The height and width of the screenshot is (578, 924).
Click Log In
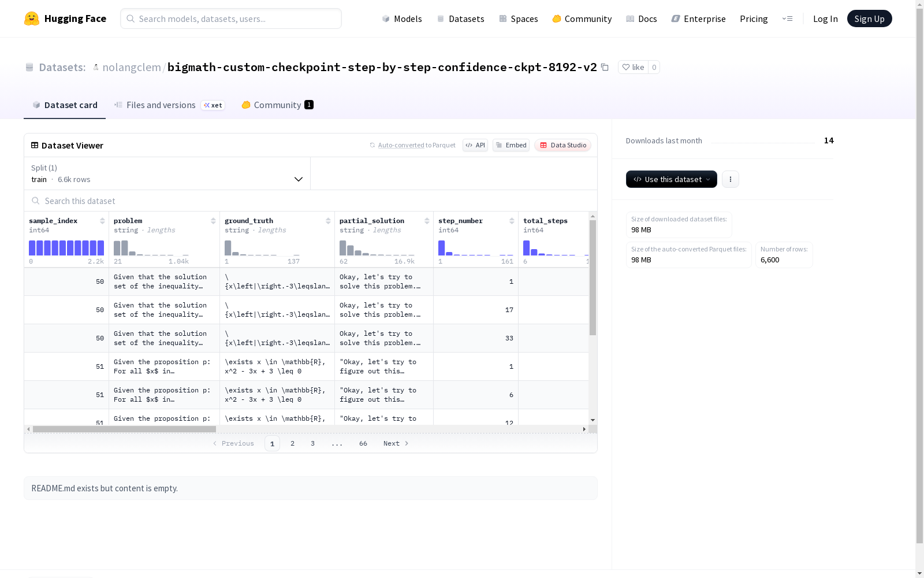tap(825, 18)
